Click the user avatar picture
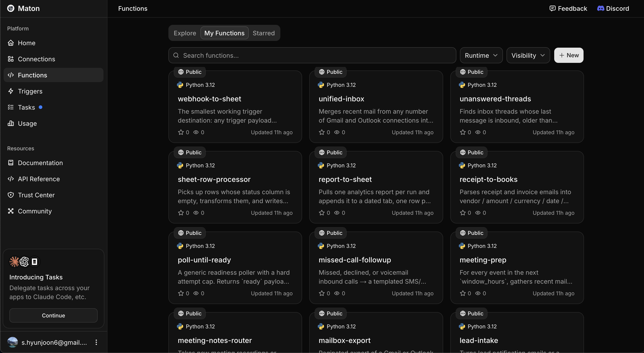 tap(13, 342)
